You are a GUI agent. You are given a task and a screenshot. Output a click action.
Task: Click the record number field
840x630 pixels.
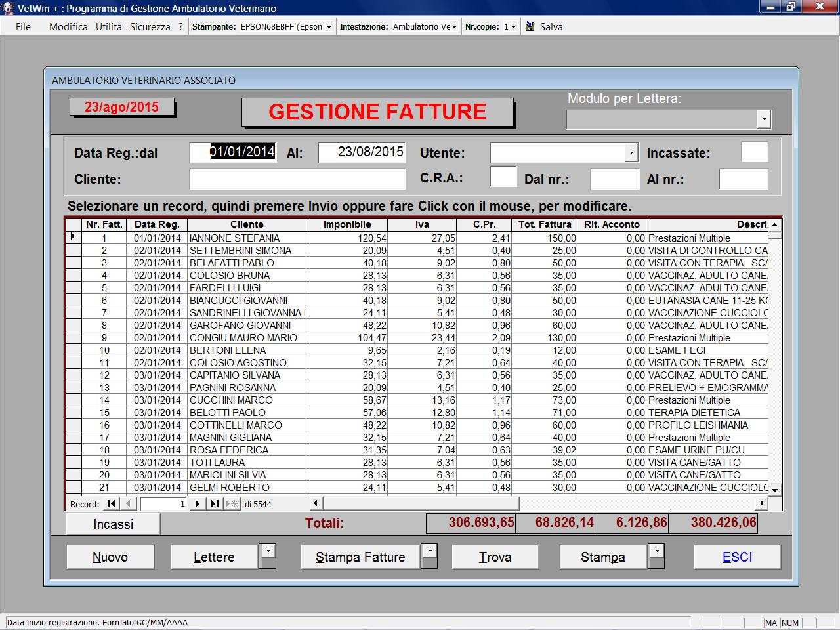pyautogui.click(x=164, y=504)
